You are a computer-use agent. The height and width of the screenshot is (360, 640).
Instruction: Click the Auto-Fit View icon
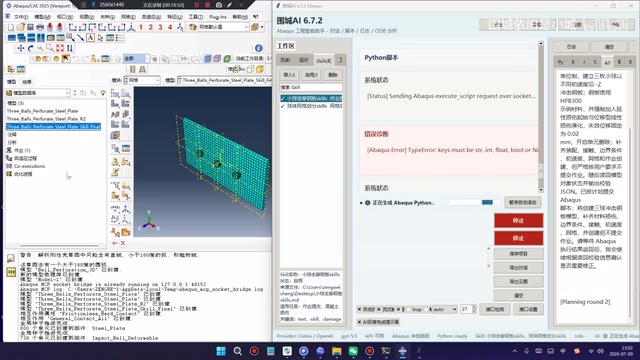(x=60, y=48)
